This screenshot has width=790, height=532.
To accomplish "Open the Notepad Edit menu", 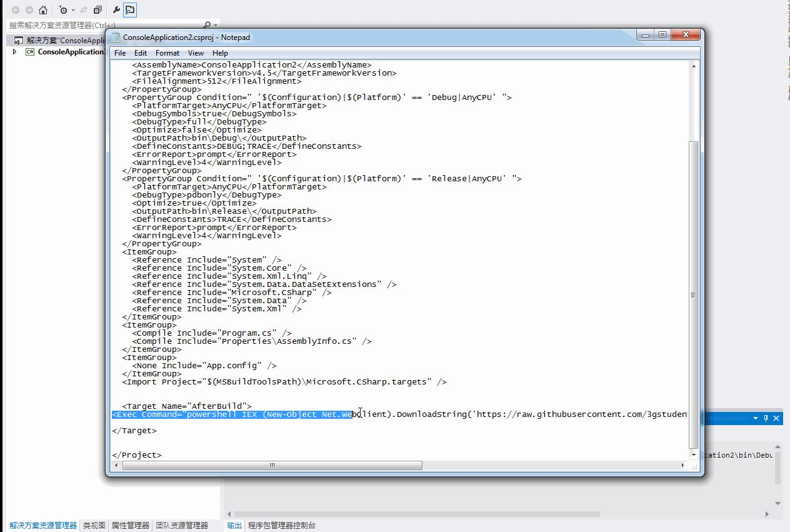I will pos(141,53).
